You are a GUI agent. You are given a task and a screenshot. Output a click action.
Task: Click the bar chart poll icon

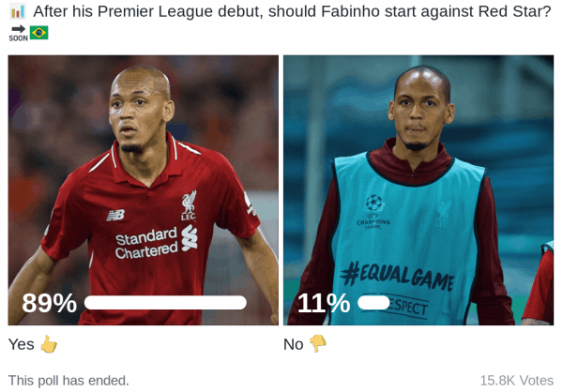click(18, 11)
